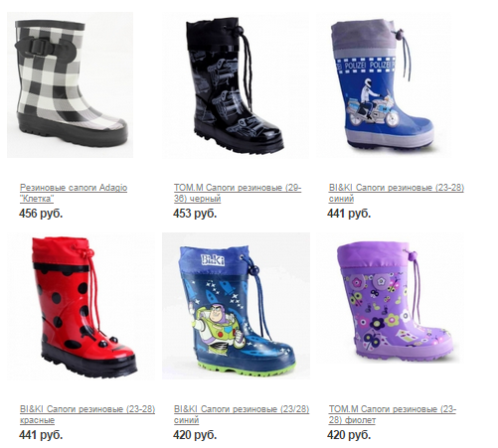The width and height of the screenshot is (498, 448).
Task: Click Buzz Lightyear figure on navy boot
Action: [x=218, y=325]
